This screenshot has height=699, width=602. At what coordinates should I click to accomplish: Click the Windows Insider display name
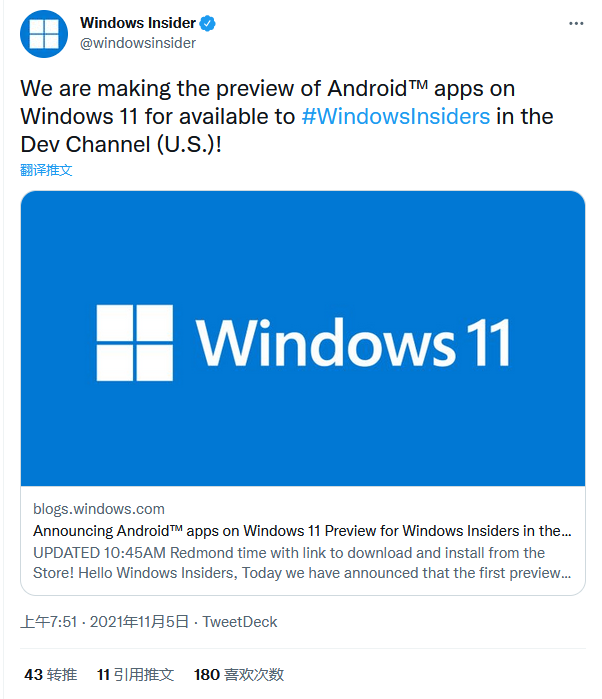coord(138,23)
